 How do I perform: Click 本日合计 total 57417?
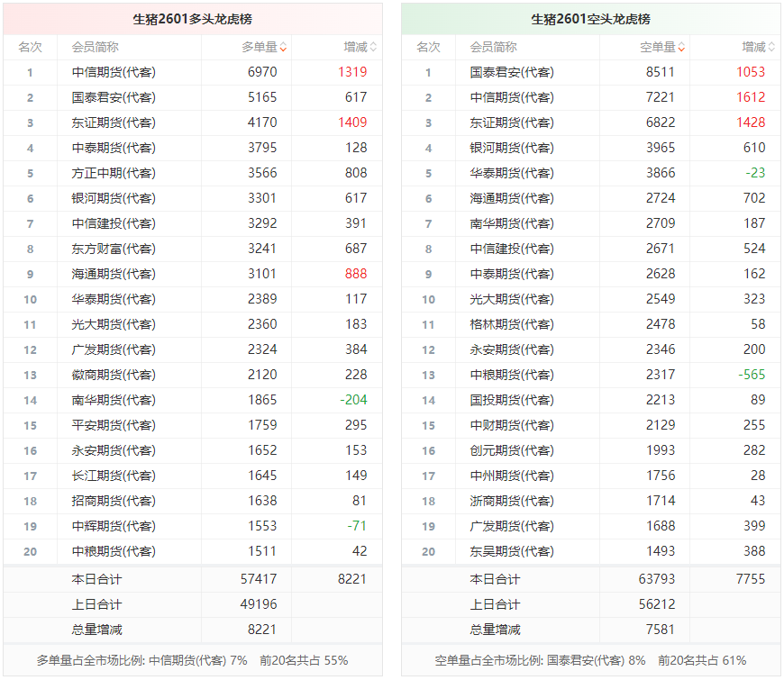pyautogui.click(x=259, y=579)
